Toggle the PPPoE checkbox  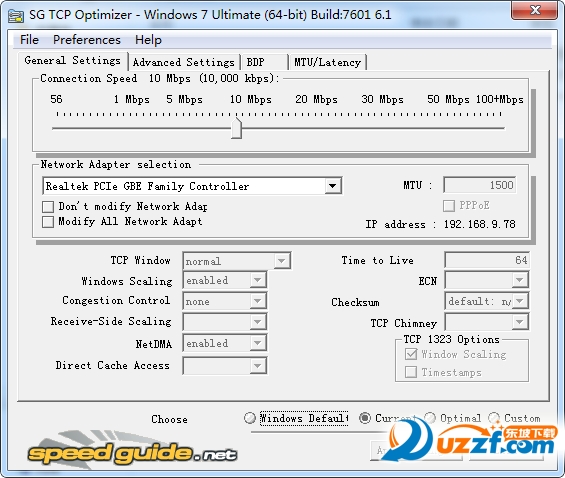449,206
